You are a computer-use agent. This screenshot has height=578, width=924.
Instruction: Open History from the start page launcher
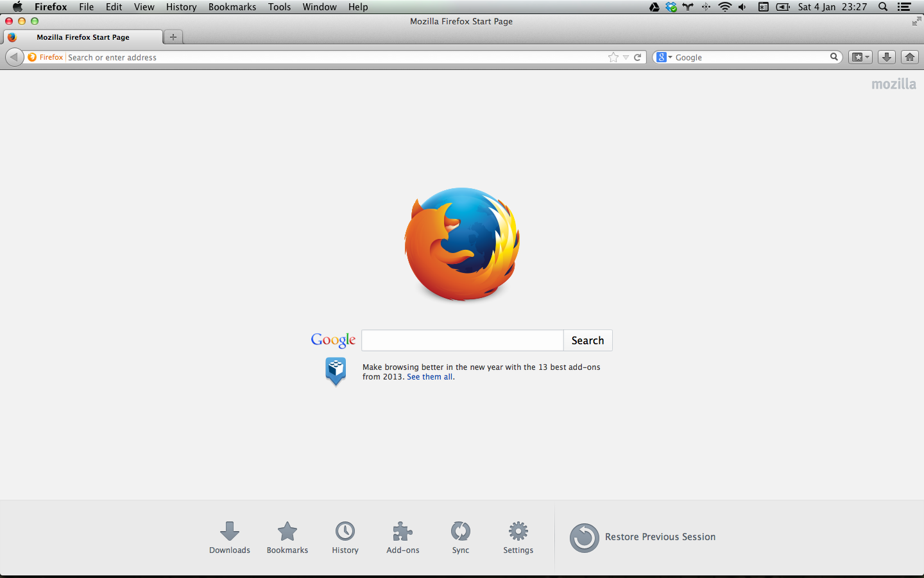pyautogui.click(x=345, y=538)
